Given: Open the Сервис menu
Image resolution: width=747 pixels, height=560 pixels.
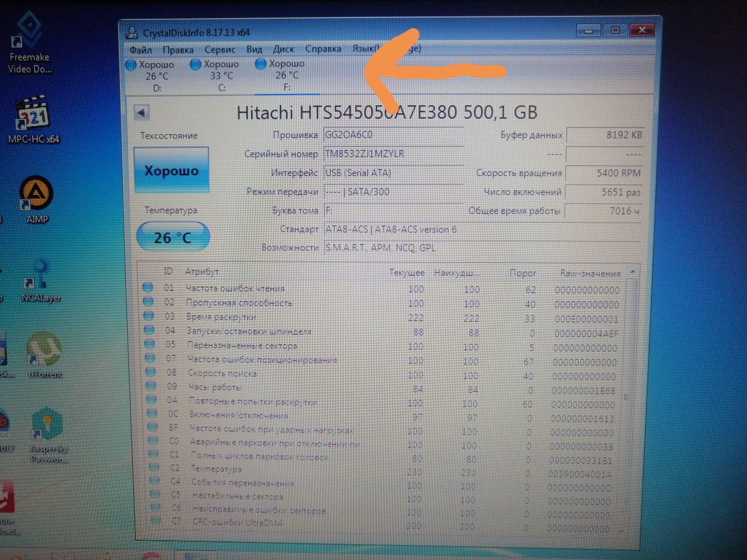Looking at the screenshot, I should pyautogui.click(x=220, y=50).
